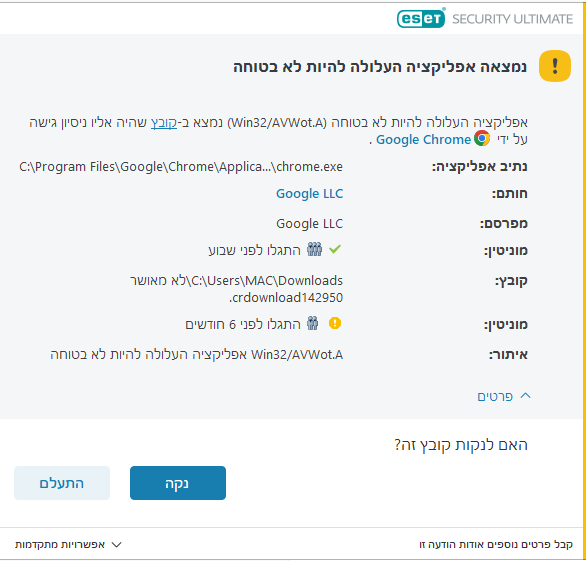The image size is (586, 561).
Task: Click the 'נקה' clean button
Action: [178, 483]
